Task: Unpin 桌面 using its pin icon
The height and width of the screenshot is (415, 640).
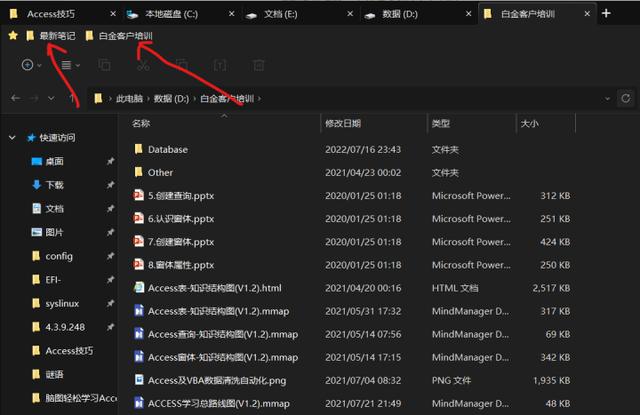Action: pos(110,161)
